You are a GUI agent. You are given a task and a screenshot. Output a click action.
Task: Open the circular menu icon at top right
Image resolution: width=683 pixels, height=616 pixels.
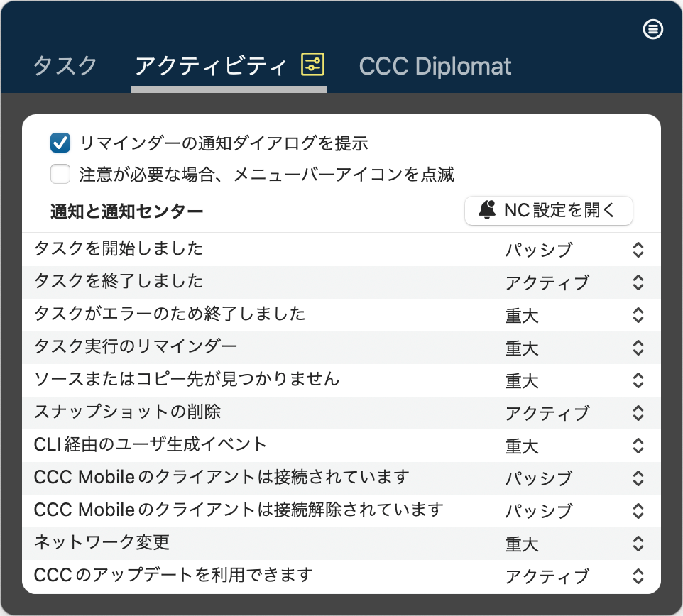point(652,30)
